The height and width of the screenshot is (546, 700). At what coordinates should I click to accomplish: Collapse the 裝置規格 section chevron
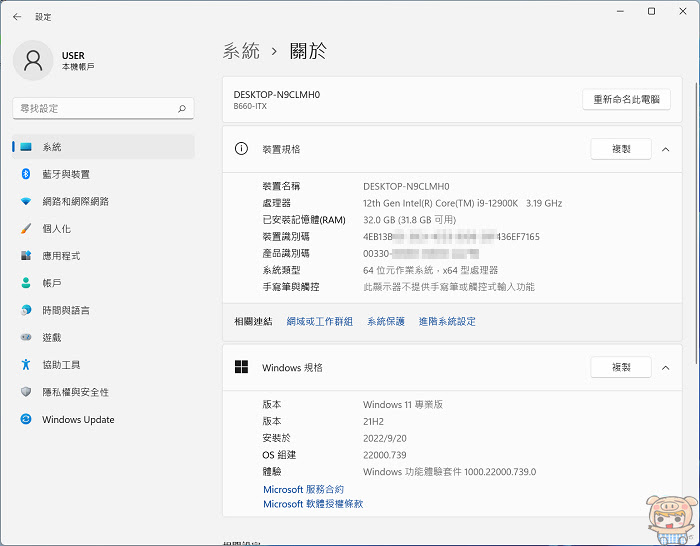tap(665, 150)
